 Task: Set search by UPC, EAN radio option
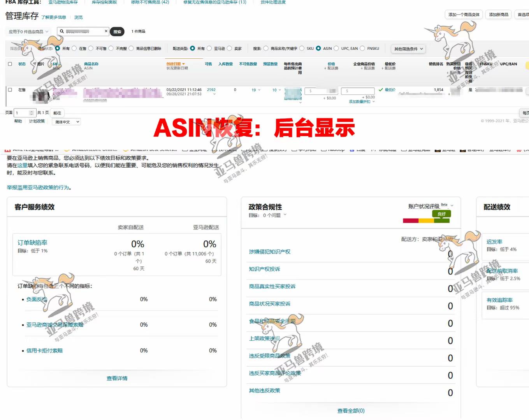(x=336, y=49)
